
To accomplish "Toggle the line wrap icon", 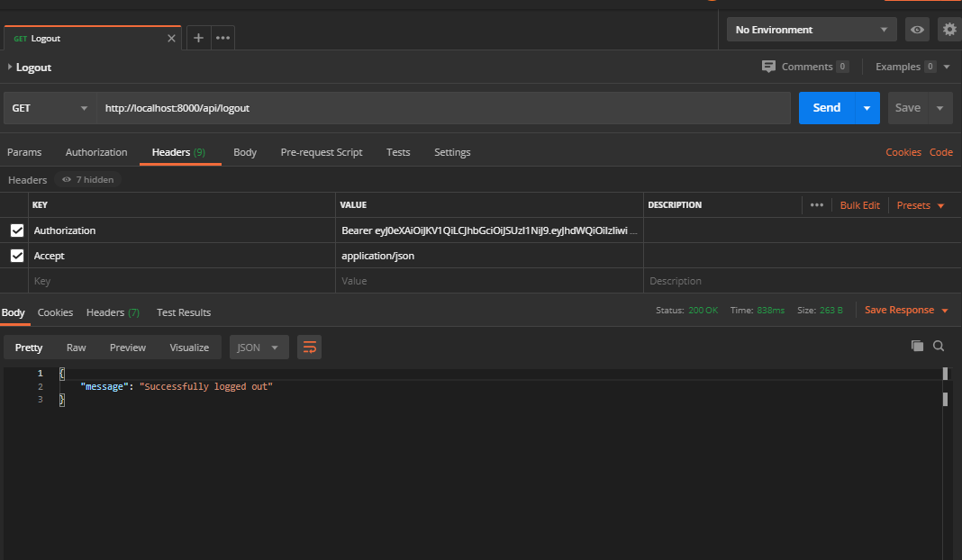I will coord(309,348).
